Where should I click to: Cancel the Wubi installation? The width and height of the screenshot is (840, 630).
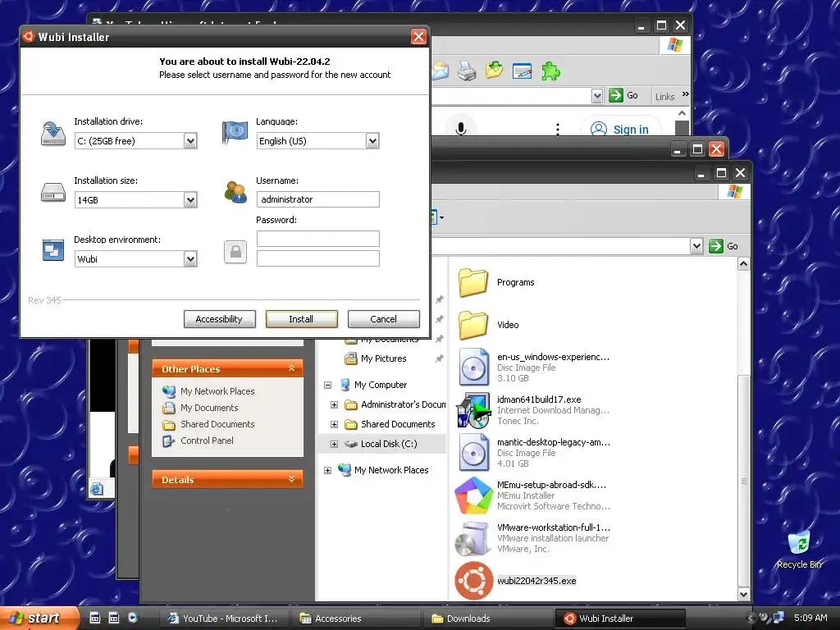click(383, 319)
